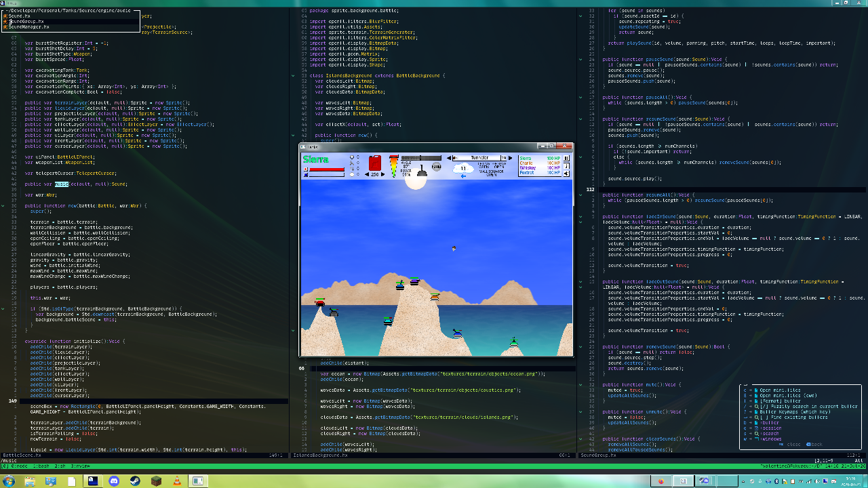Open Steam from the taskbar

(134, 481)
